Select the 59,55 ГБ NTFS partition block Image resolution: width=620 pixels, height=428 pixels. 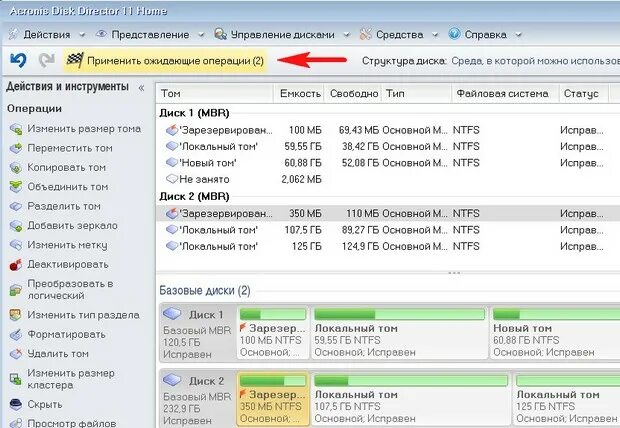pyautogui.click(x=399, y=333)
